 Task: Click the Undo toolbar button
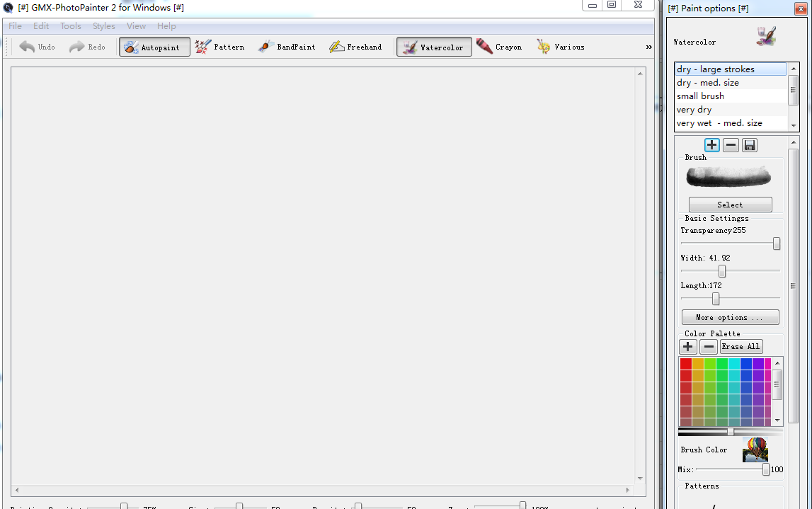tap(38, 47)
